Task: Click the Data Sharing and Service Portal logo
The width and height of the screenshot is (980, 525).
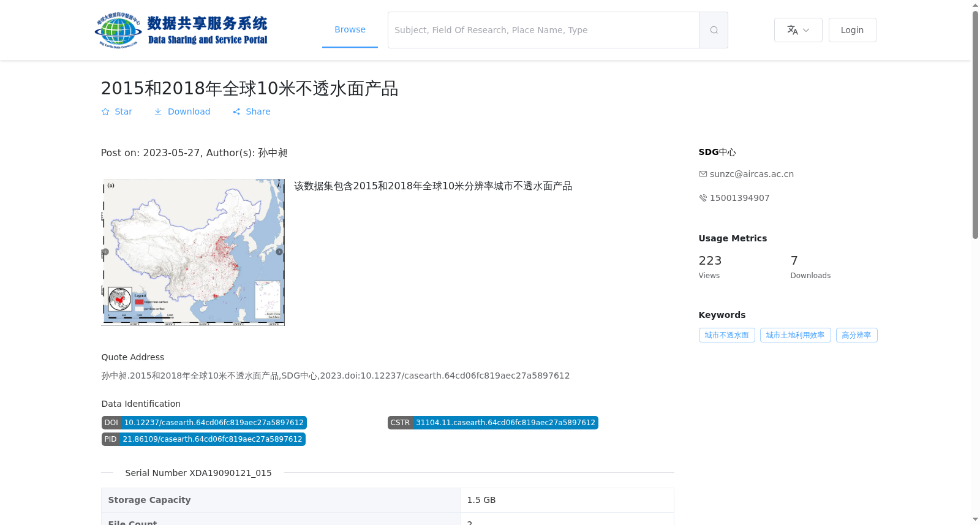Action: [x=181, y=30]
